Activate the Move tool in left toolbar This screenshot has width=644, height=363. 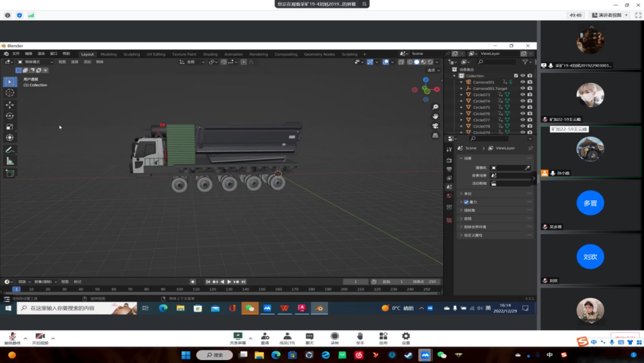(10, 105)
